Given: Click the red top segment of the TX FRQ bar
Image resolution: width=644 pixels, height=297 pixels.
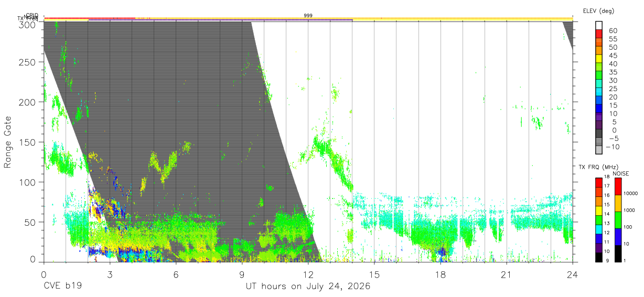Looking at the screenshot, I should 598,183.
